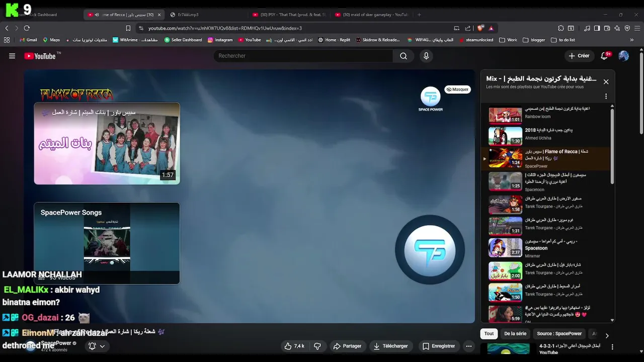Click the large SpacePower subscribe circle
The width and height of the screenshot is (644, 362).
[430, 250]
